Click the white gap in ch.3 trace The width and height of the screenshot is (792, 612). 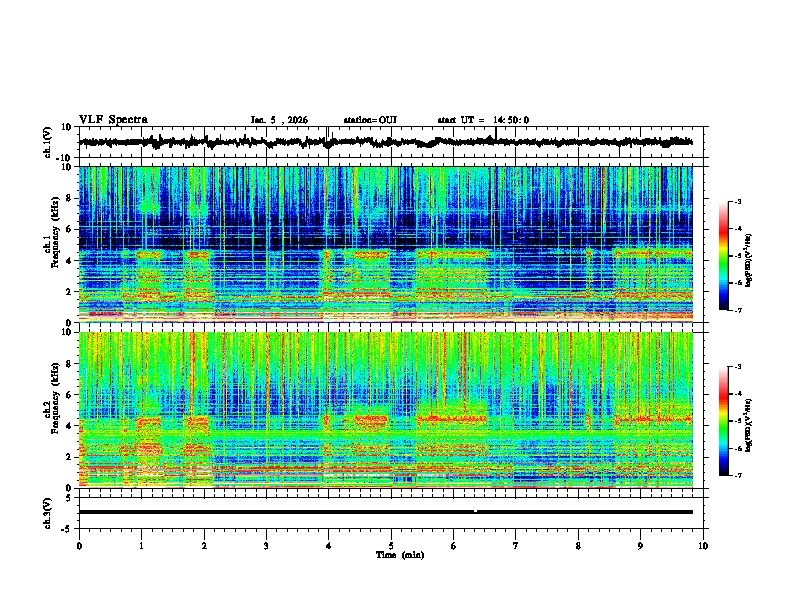(475, 511)
